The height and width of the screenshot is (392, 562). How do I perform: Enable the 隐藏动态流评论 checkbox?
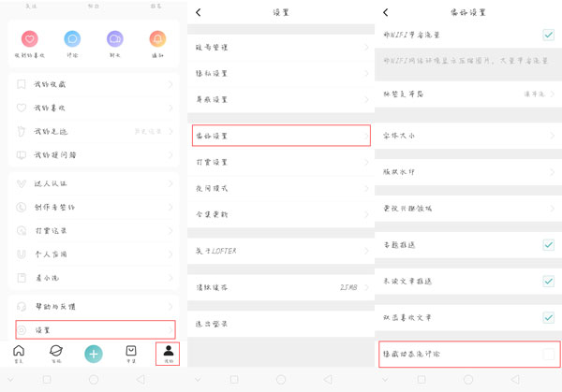549,355
